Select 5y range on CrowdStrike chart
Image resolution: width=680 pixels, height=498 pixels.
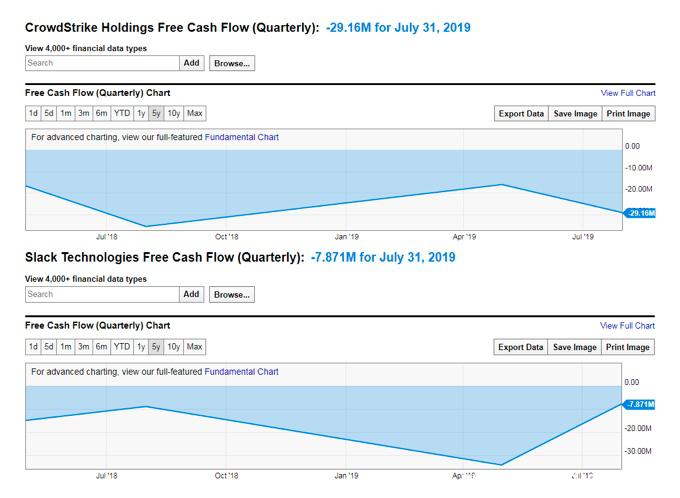(156, 113)
